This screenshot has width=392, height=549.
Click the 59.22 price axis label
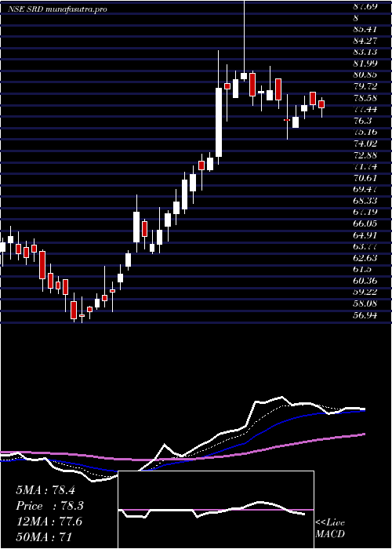tap(365, 293)
